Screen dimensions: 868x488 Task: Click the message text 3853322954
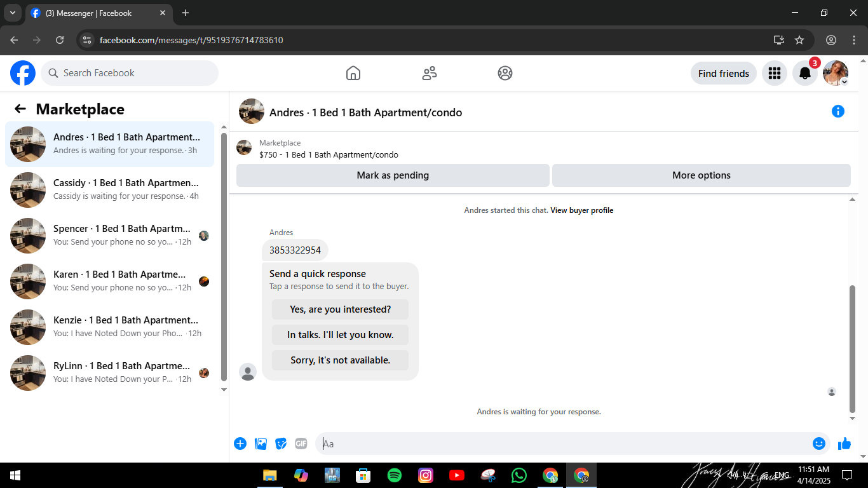click(295, 250)
